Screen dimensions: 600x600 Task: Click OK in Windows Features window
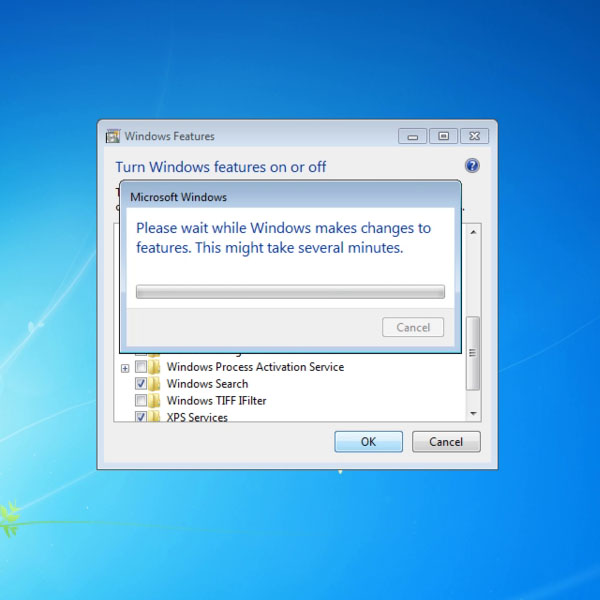click(368, 442)
